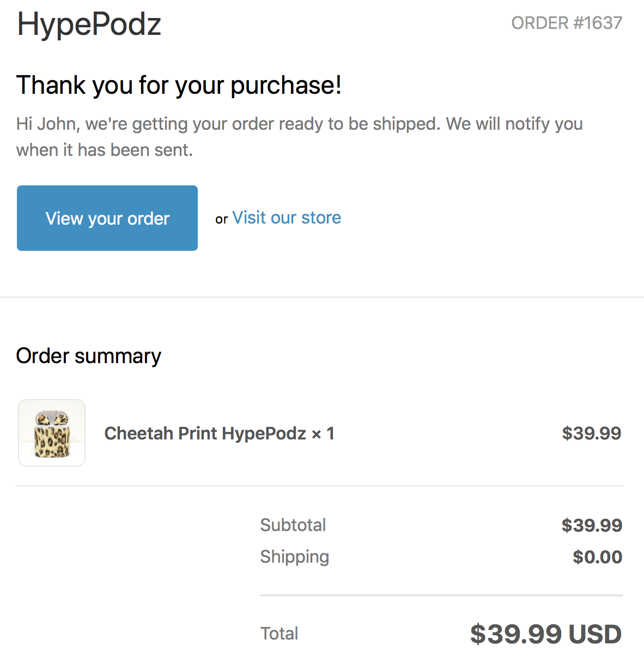Screen dimensions: 644x663
Task: Click the Subtotal label
Action: [293, 525]
